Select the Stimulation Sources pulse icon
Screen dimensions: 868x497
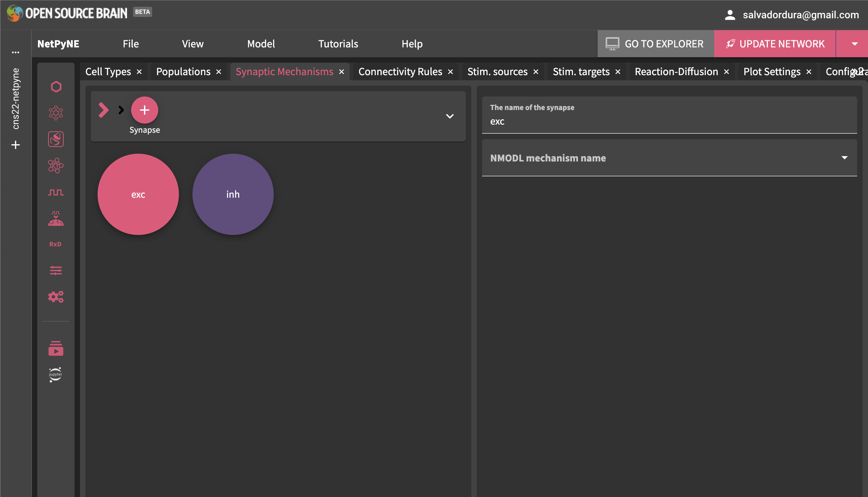(x=56, y=192)
